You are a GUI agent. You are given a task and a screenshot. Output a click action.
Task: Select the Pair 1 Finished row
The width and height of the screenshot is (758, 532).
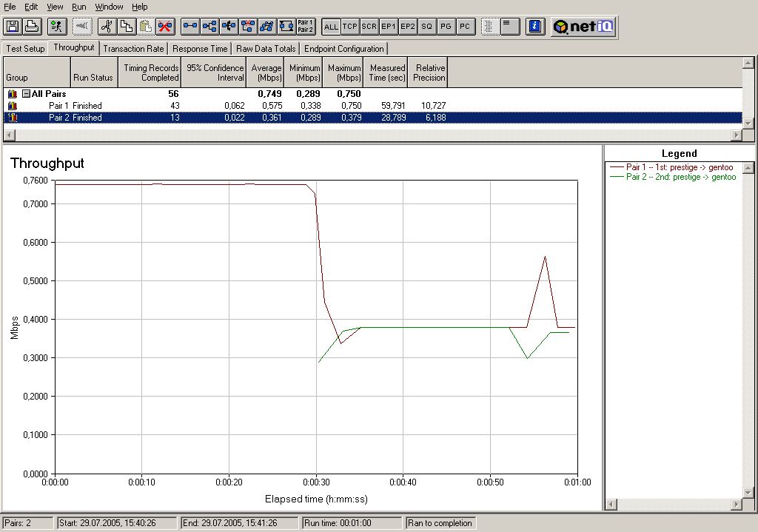click(x=373, y=105)
